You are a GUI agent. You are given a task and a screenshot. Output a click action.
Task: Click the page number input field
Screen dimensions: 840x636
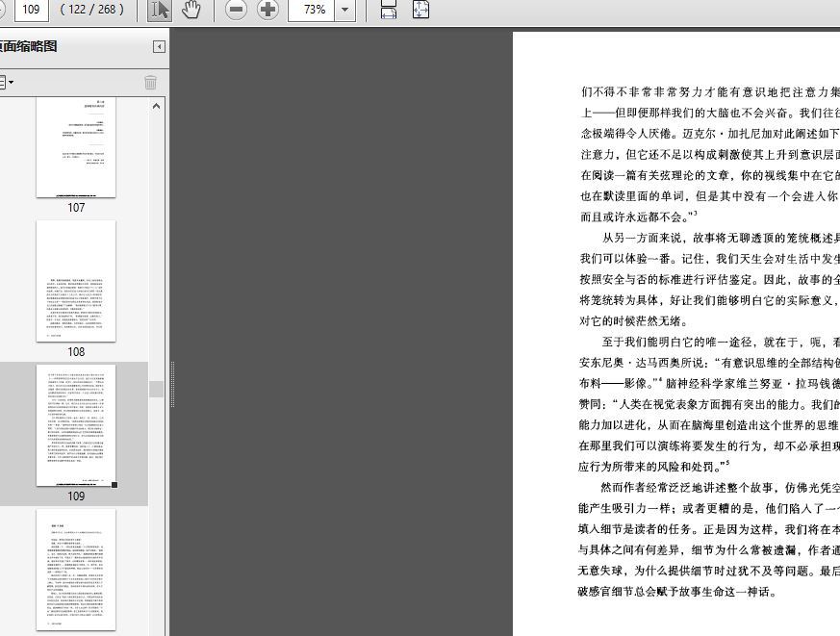click(31, 10)
